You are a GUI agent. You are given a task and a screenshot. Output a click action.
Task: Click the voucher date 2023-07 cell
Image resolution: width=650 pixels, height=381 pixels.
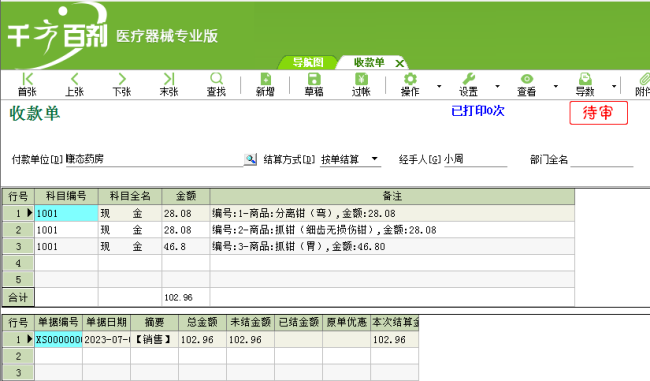107,340
